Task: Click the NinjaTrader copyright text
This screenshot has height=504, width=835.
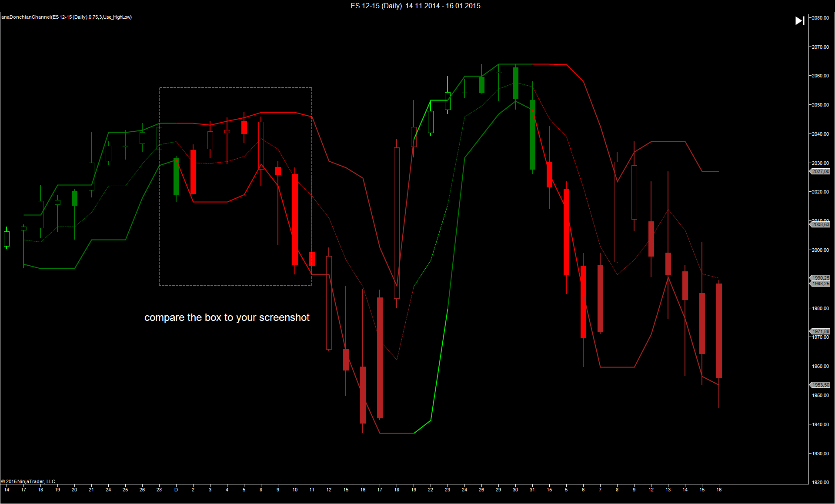Action: [28, 481]
